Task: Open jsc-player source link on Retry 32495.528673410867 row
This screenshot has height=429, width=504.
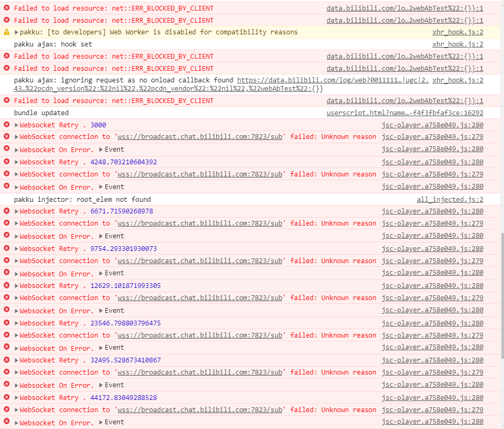Action: coord(433,360)
